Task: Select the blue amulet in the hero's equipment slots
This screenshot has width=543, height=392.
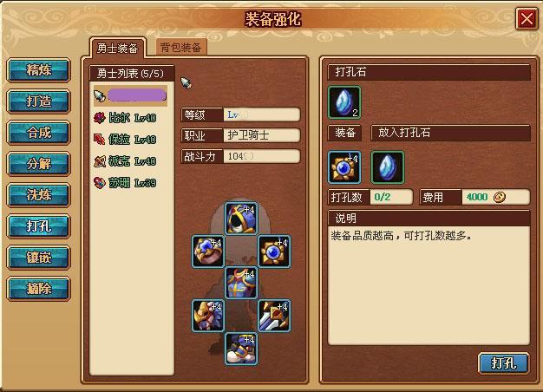Action: pos(274,251)
